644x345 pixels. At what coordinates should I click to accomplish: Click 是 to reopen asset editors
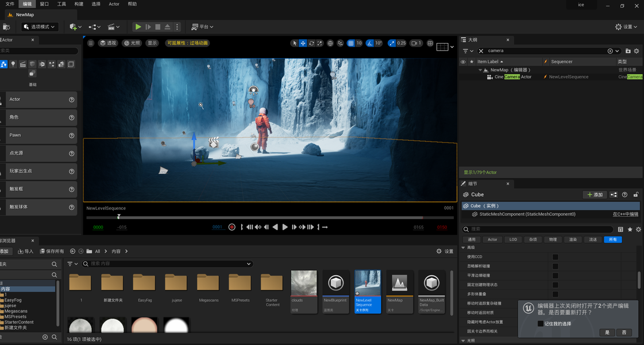pyautogui.click(x=607, y=333)
